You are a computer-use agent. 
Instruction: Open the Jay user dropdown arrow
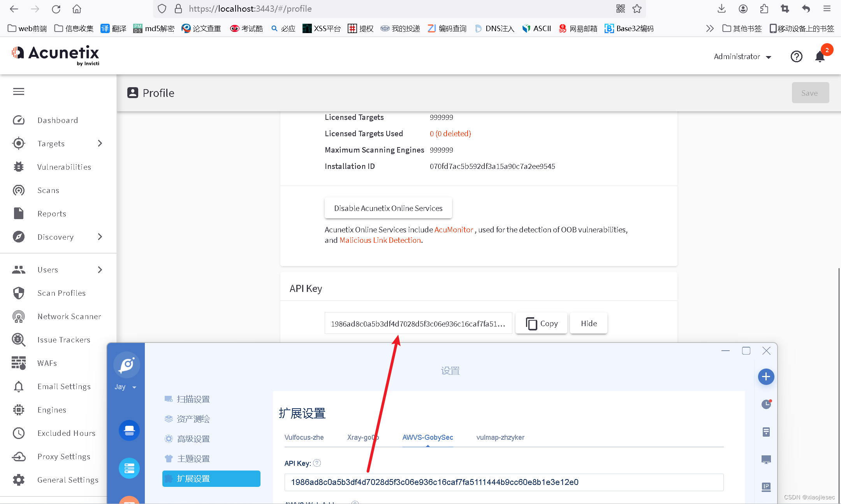(x=134, y=387)
